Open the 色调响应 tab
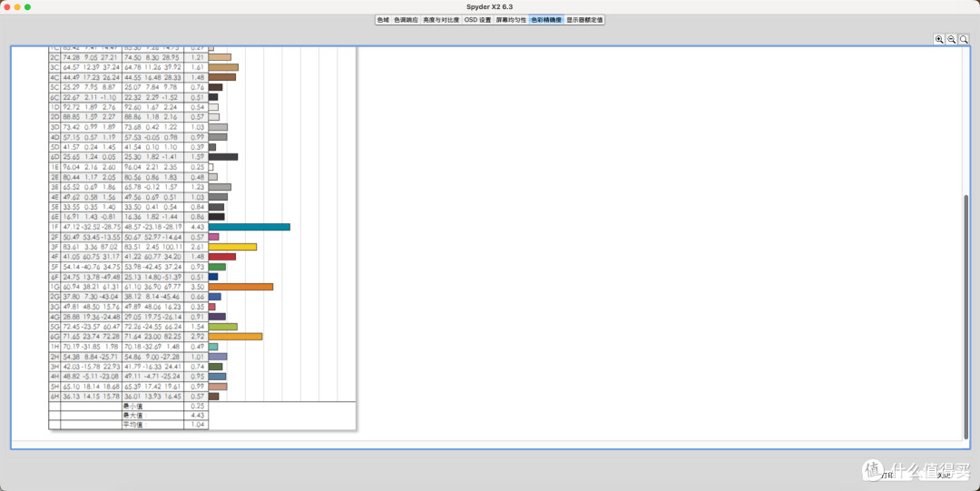Image resolution: width=980 pixels, height=491 pixels. (406, 20)
